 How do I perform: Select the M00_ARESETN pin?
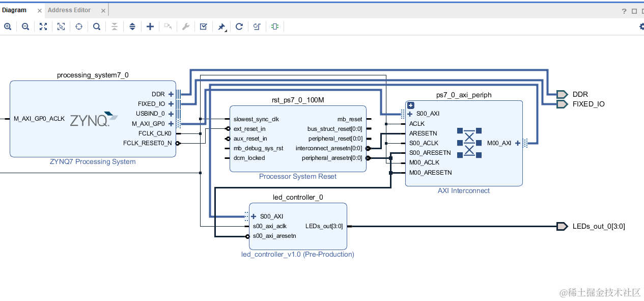(x=430, y=173)
